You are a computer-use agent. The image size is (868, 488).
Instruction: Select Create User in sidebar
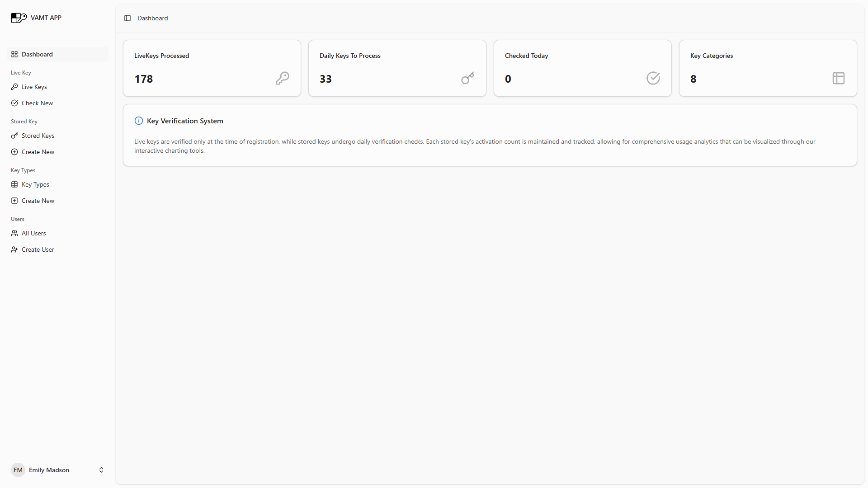pyautogui.click(x=38, y=249)
